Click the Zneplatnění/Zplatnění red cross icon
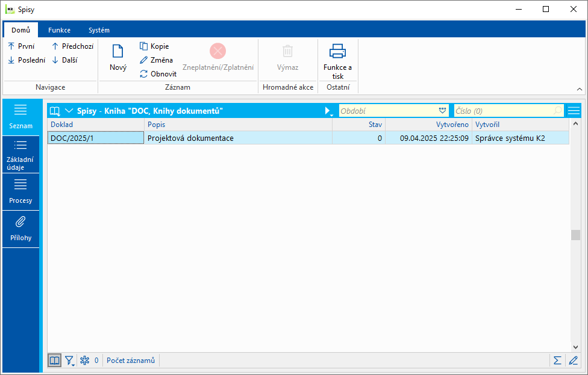Image resolution: width=588 pixels, height=375 pixels. [217, 51]
